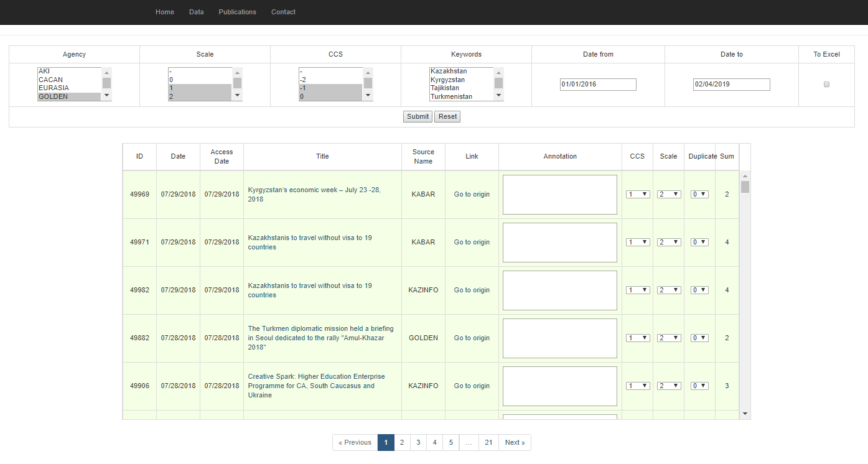The width and height of the screenshot is (868, 464).
Task: Click the Keywords list scroll-down arrow
Action: [x=498, y=96]
